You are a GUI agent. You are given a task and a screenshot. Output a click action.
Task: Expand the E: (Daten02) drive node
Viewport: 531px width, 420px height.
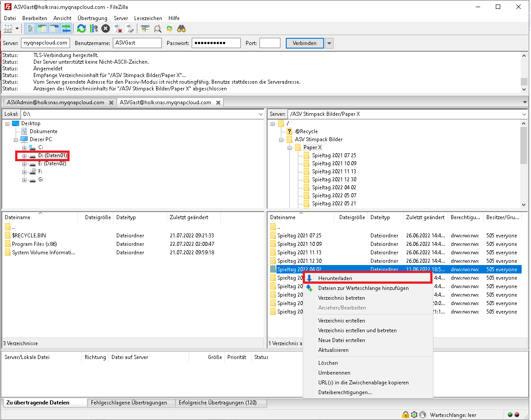point(24,164)
